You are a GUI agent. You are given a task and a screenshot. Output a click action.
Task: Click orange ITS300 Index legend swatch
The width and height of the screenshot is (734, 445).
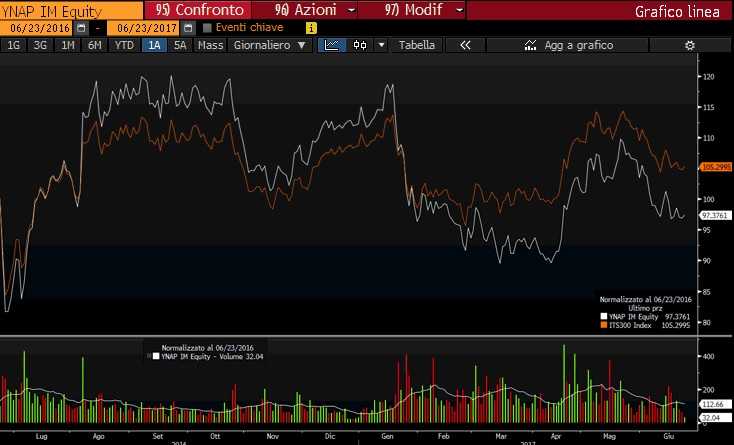pos(604,325)
